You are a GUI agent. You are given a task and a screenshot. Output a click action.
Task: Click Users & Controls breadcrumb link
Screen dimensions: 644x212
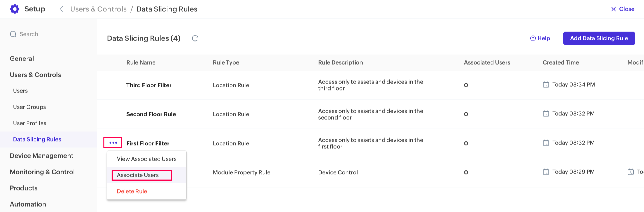pyautogui.click(x=98, y=9)
